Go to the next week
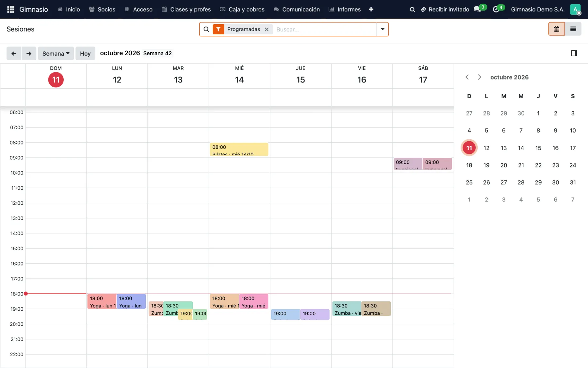The height and width of the screenshot is (368, 588). 29,53
